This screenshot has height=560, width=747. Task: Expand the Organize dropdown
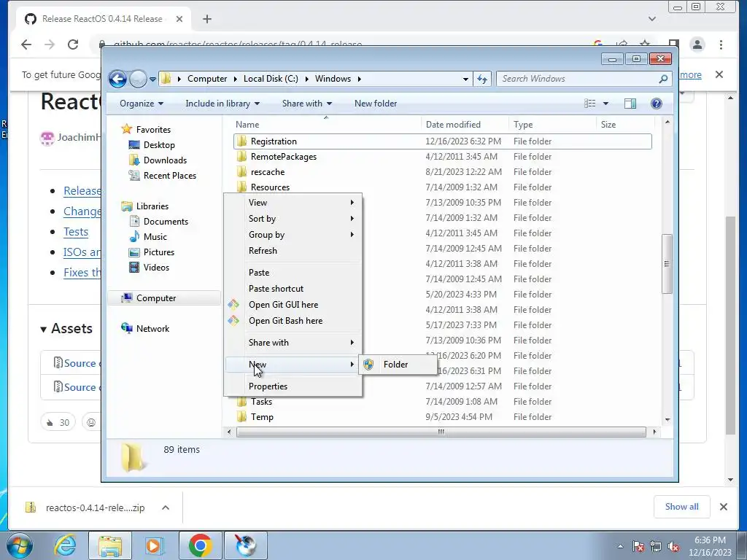tap(142, 104)
